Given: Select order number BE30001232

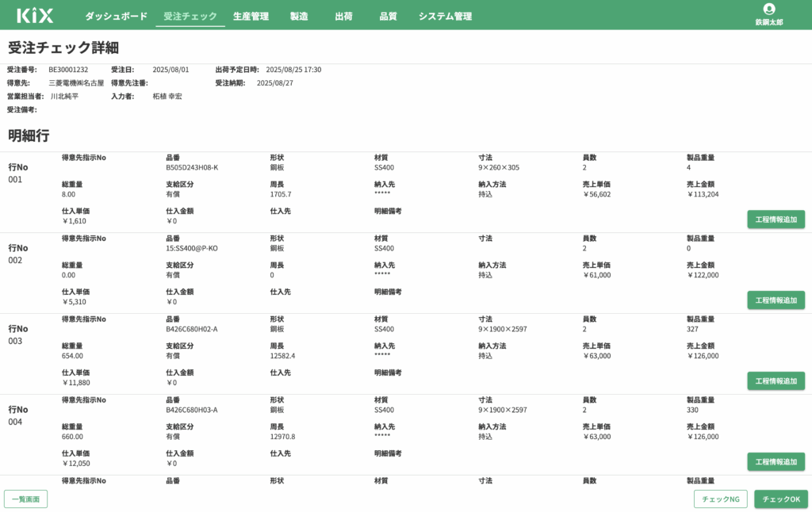Looking at the screenshot, I should point(68,70).
